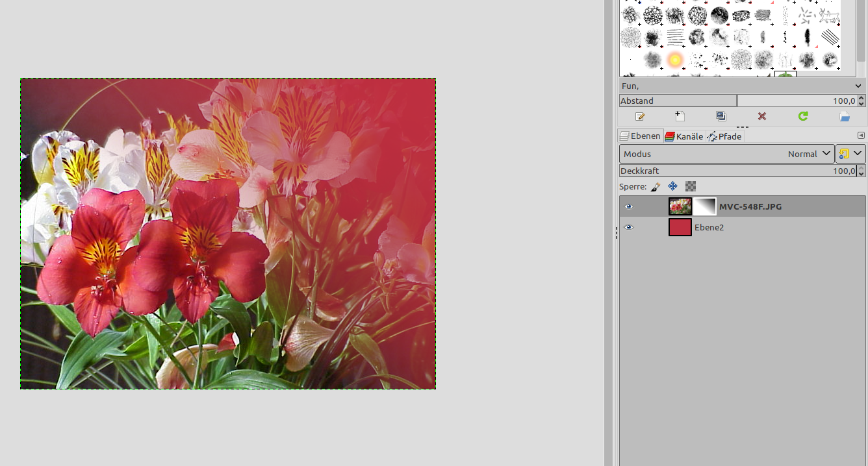Screen dimensions: 868x466
Task: Open the layers dock tab menu button
Action: click(x=861, y=136)
